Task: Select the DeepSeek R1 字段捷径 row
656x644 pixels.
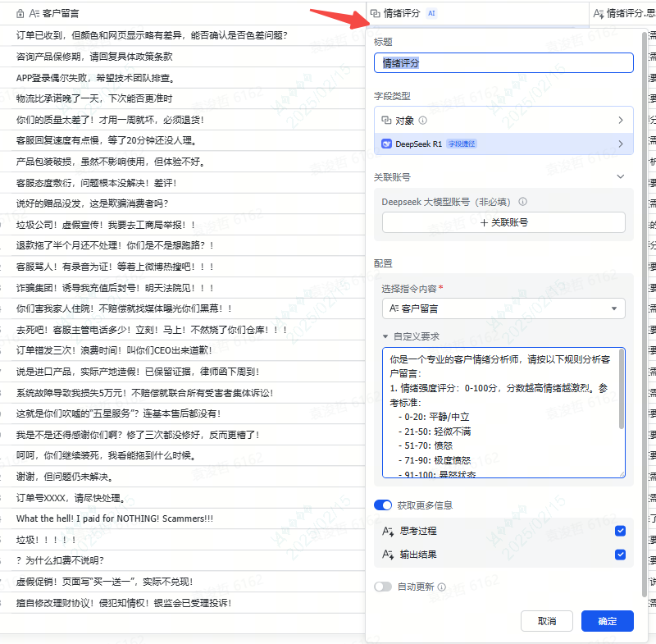Action: (503, 144)
